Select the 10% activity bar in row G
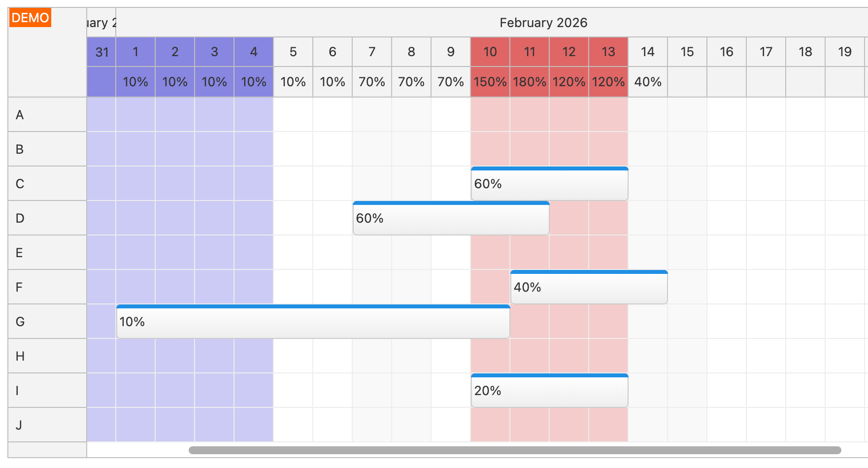The image size is (868, 468). pyautogui.click(x=313, y=322)
